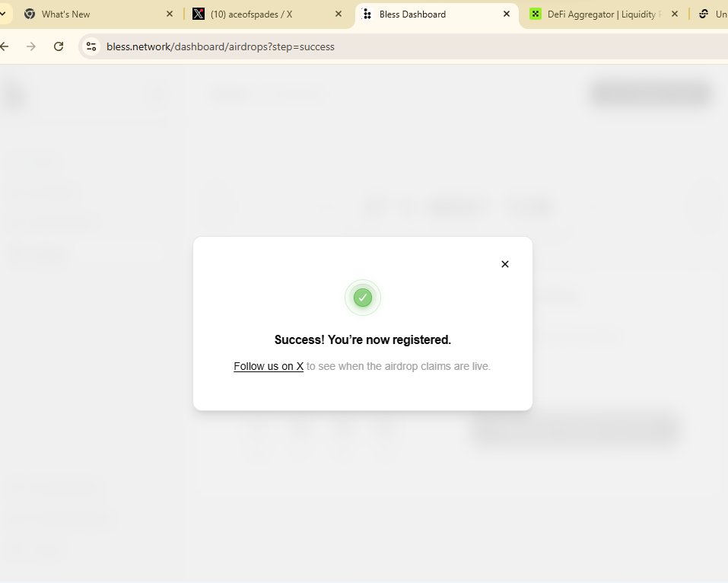Click the green success checkmark in the dialog
Screen dimensions: 728x583
[x=362, y=298]
